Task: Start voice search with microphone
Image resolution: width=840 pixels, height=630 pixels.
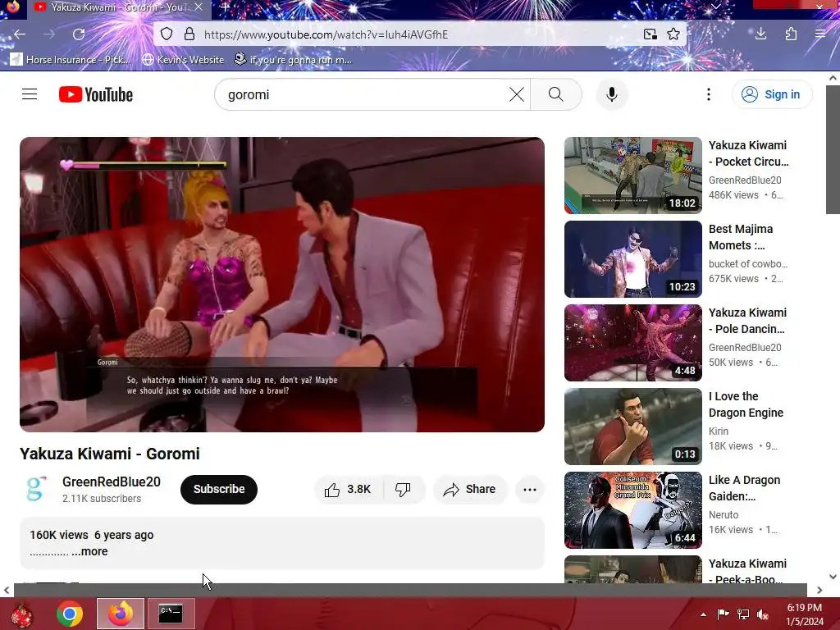Action: click(x=611, y=94)
